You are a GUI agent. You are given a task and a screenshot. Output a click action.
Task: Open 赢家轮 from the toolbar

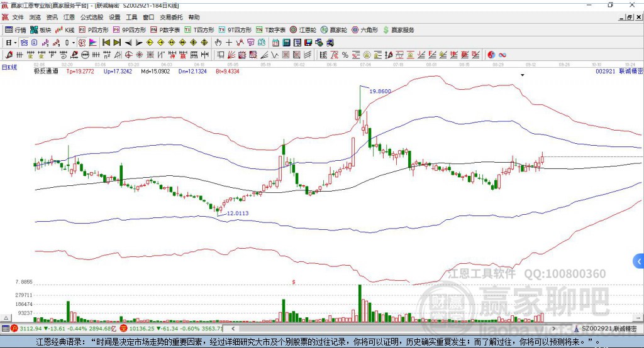[334, 30]
